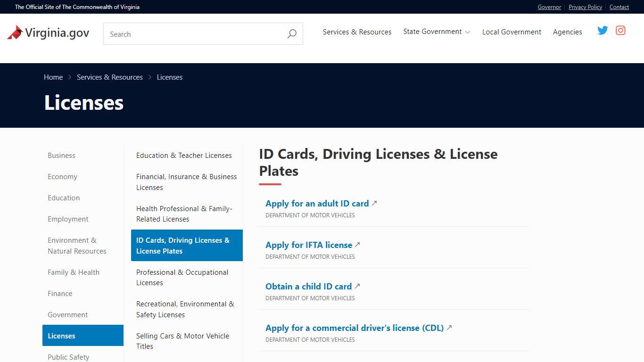
Task: Open the Twitter profile icon
Action: click(603, 31)
